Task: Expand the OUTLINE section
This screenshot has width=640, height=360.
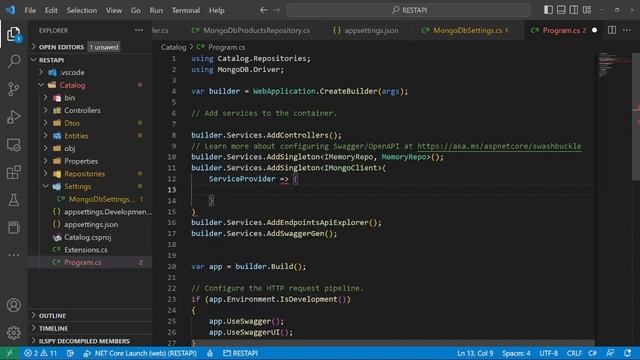Action: pyautogui.click(x=90, y=316)
